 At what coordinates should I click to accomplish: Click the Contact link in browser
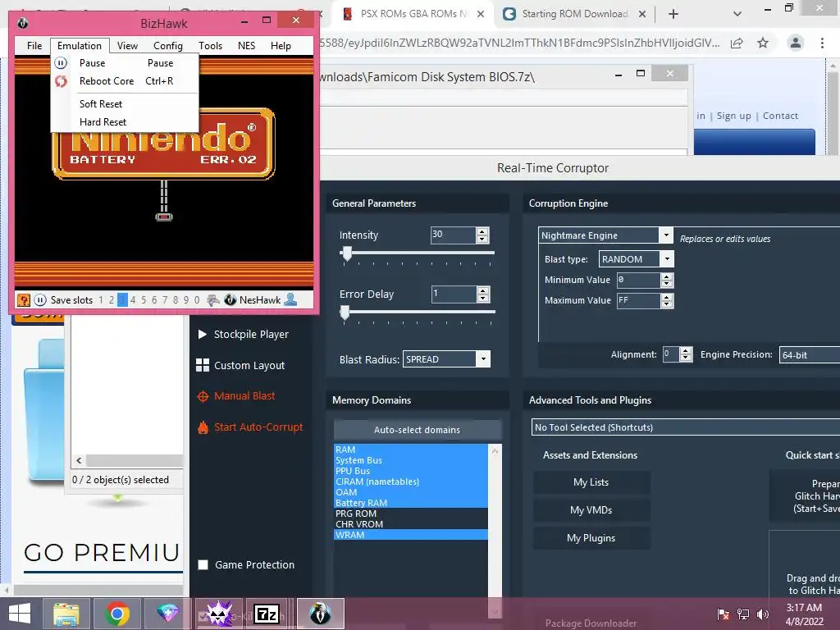point(780,116)
